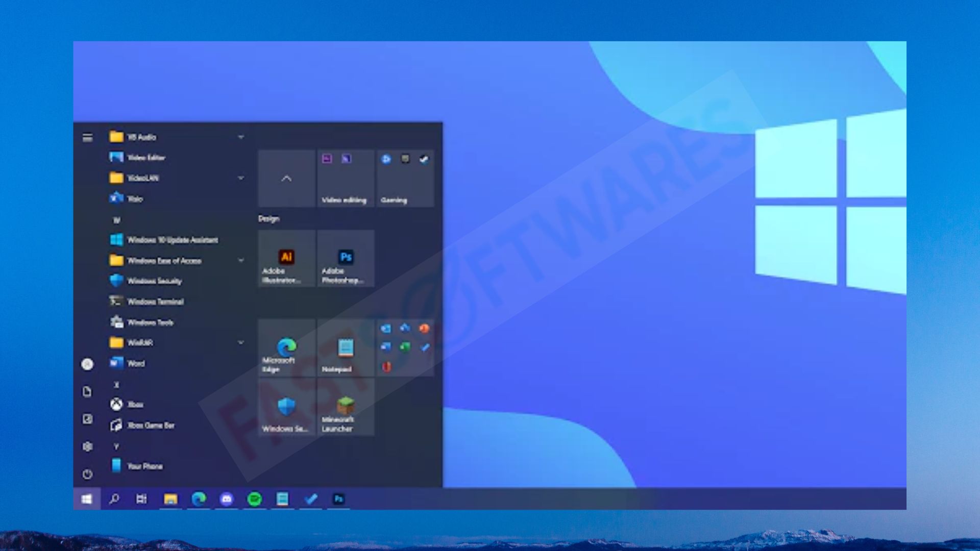Select the Design tile group header
The width and height of the screenshot is (980, 551).
click(269, 219)
